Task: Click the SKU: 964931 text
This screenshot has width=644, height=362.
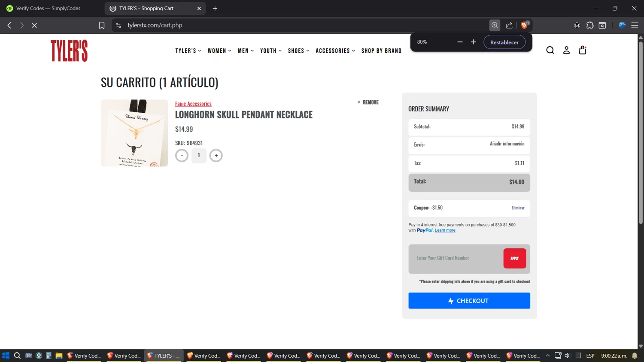Action: [x=189, y=143]
